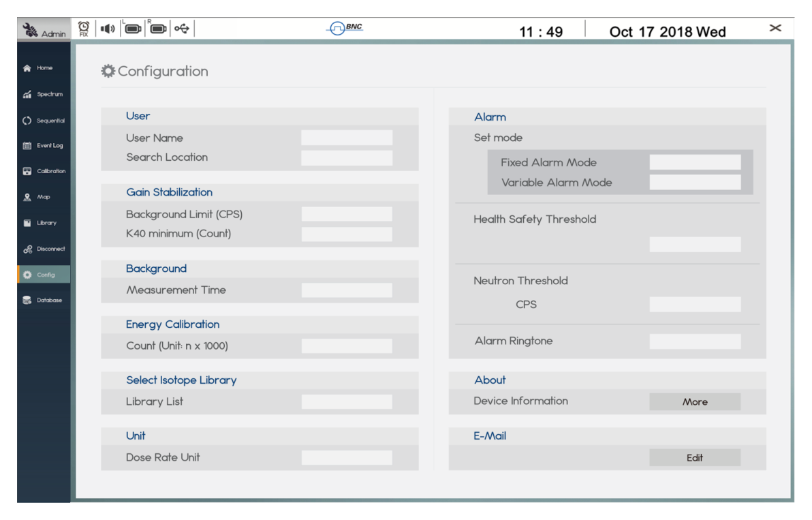
Task: Open the Event Log calendar icon
Action: [27, 146]
